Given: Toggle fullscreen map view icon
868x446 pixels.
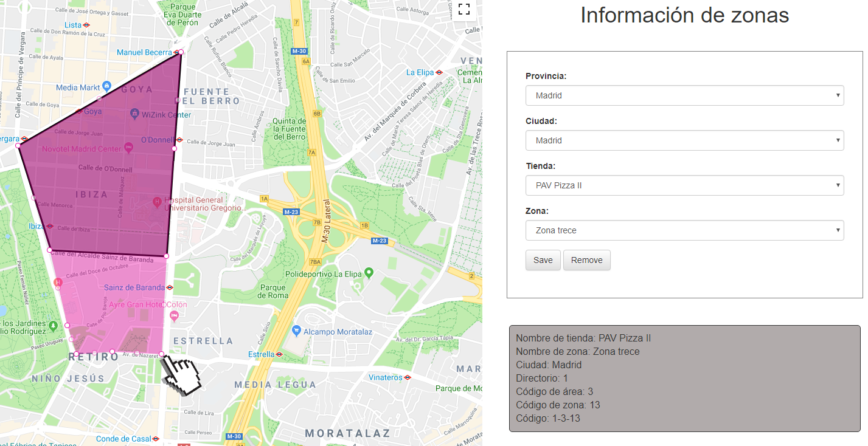Looking at the screenshot, I should coord(464,9).
